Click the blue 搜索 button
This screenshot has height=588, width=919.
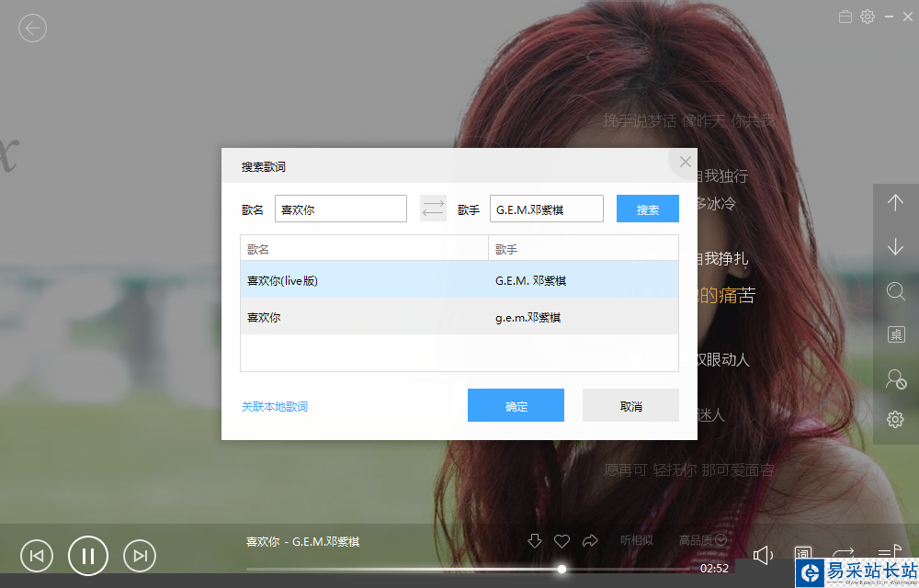648,209
